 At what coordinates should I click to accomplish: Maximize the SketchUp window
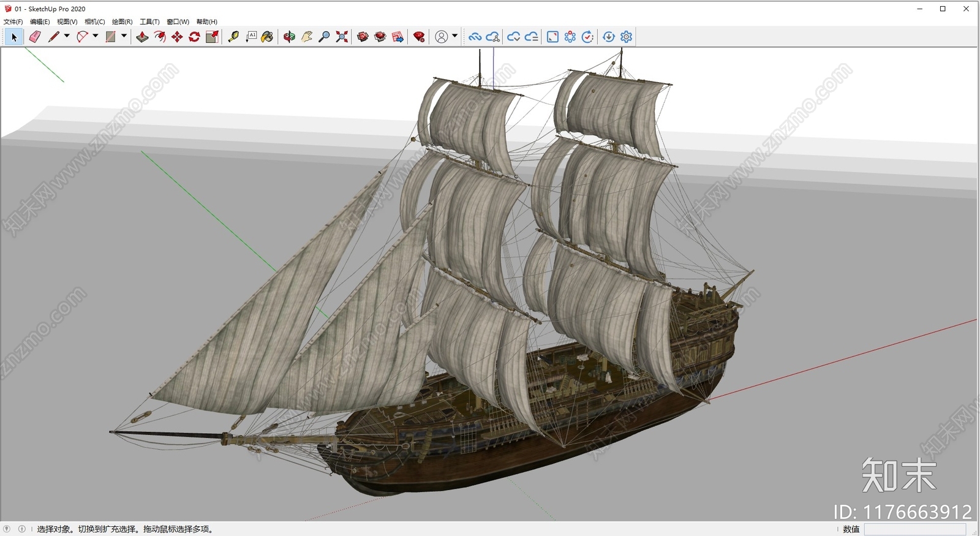pyautogui.click(x=943, y=9)
